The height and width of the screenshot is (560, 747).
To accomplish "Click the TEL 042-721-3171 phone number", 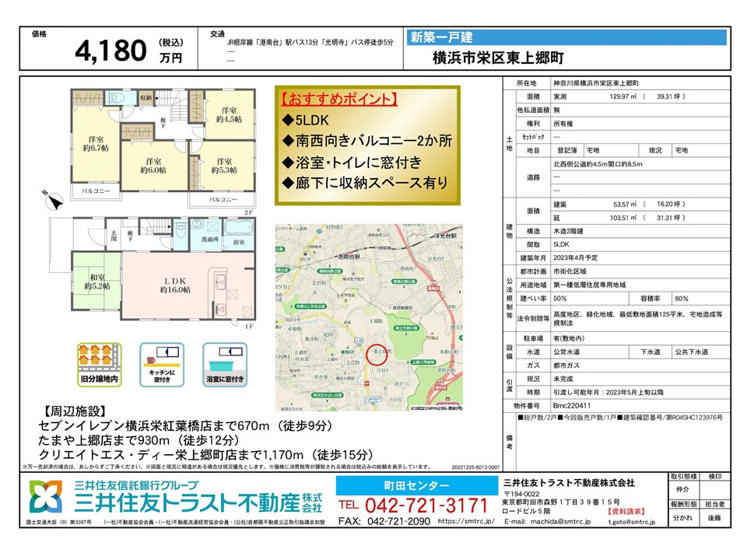I will (x=414, y=503).
